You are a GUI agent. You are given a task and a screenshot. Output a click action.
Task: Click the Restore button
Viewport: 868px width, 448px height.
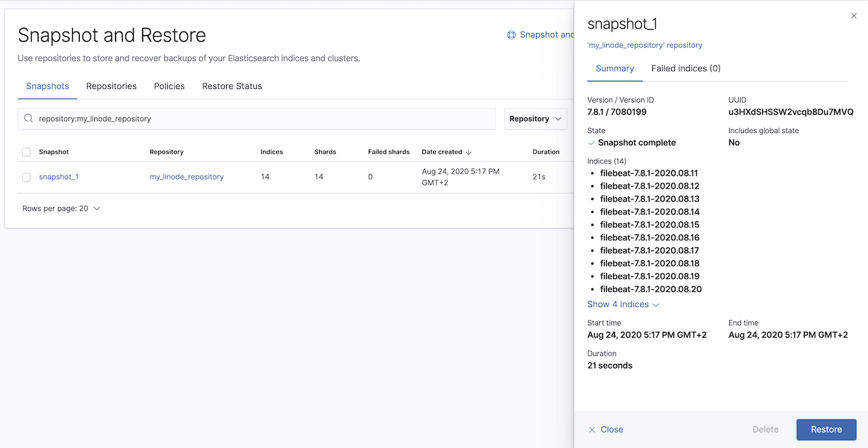[826, 429]
